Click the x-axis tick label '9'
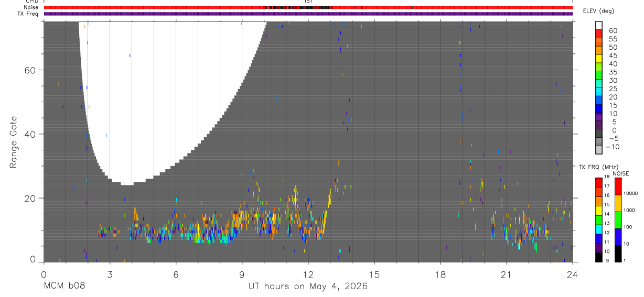644x297 pixels. tap(242, 274)
